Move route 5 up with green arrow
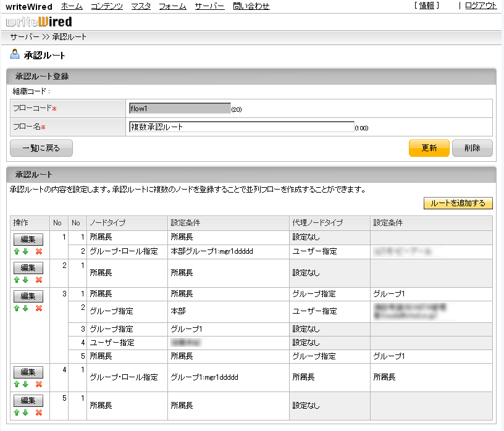This screenshot has height=431, width=504. pyautogui.click(x=17, y=412)
